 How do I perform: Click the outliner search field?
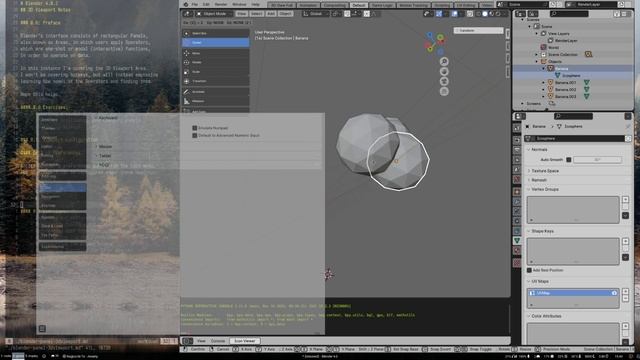click(569, 13)
